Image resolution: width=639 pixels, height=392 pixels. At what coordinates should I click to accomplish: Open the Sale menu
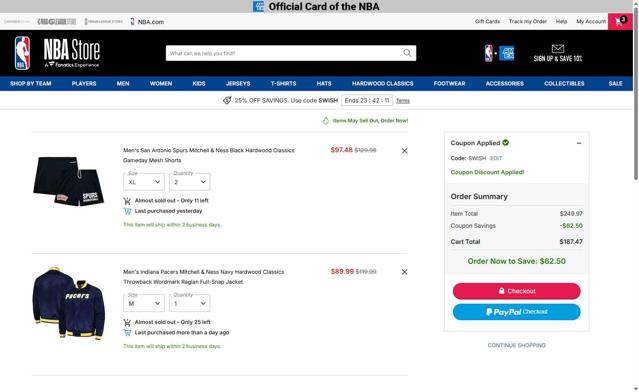[x=615, y=84]
